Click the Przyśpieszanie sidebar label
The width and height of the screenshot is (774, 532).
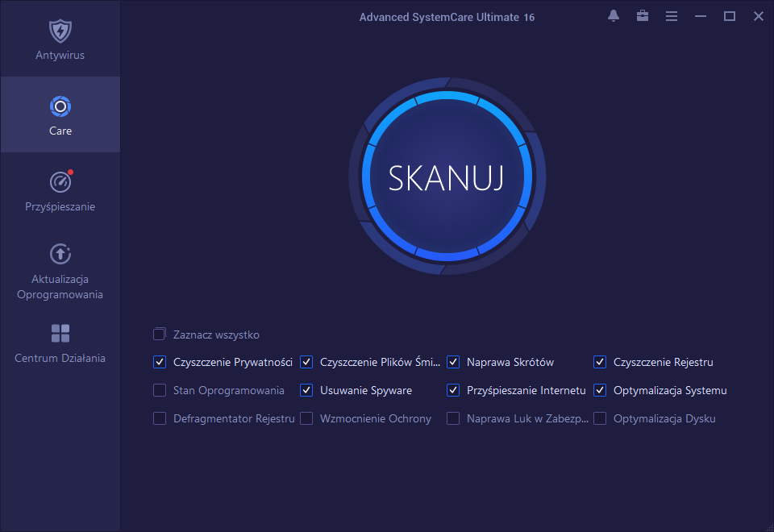(x=60, y=207)
